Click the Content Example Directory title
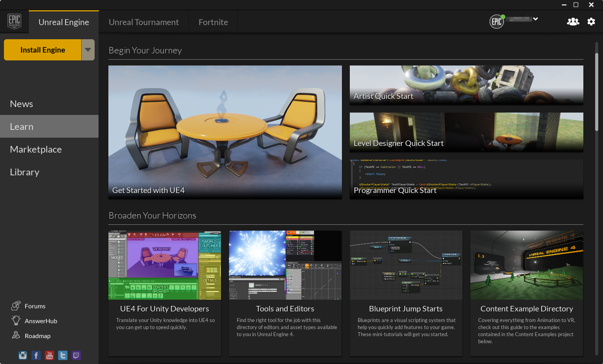 tap(526, 309)
